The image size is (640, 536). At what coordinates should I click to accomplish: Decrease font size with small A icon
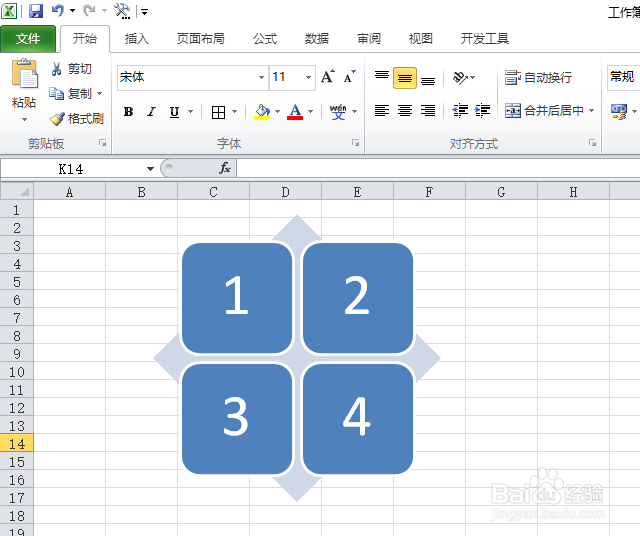pyautogui.click(x=349, y=76)
